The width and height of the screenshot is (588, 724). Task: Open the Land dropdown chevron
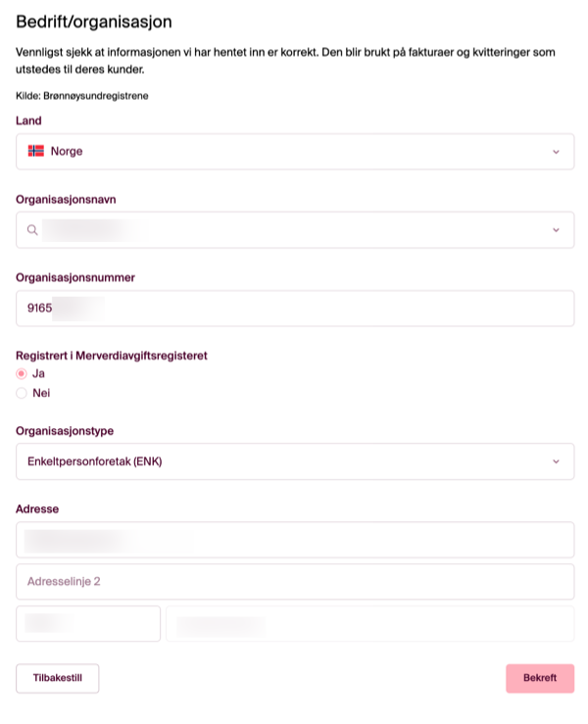(x=556, y=152)
